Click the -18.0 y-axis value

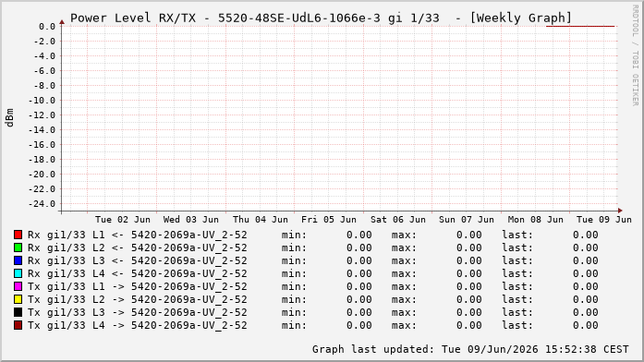pos(42,160)
